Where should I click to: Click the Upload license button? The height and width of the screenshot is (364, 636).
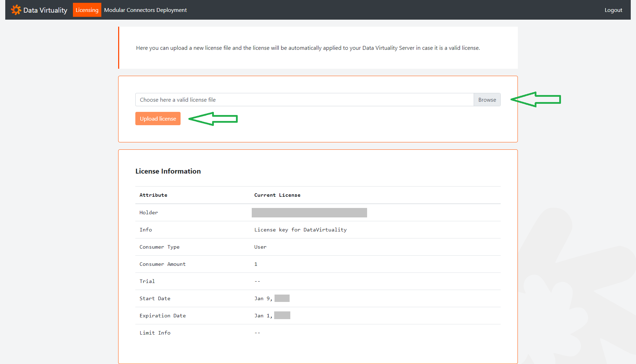(x=158, y=119)
